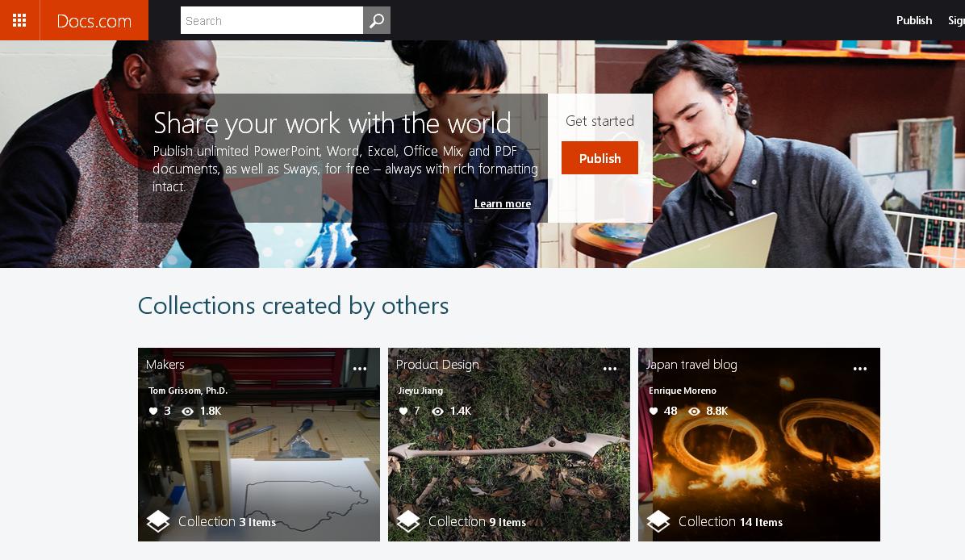
Task: Open author Enrique Moreno's profile link
Action: pyautogui.click(x=682, y=391)
